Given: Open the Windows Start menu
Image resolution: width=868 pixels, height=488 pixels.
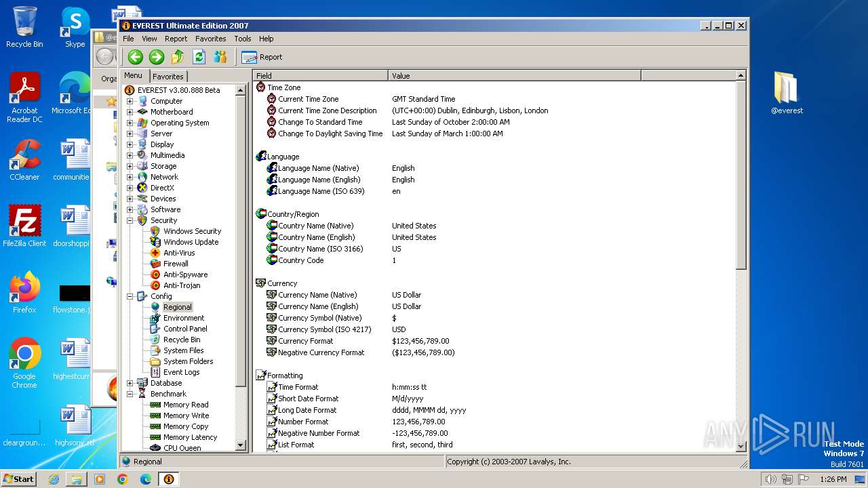Looking at the screenshot, I should click(x=18, y=479).
